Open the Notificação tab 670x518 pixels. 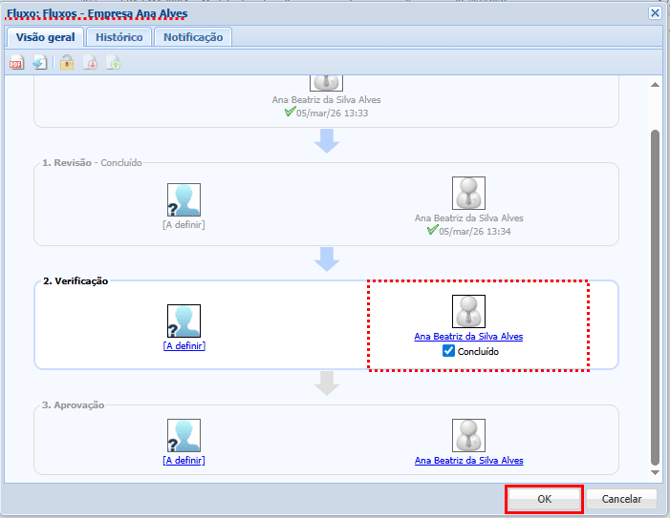[x=194, y=37]
